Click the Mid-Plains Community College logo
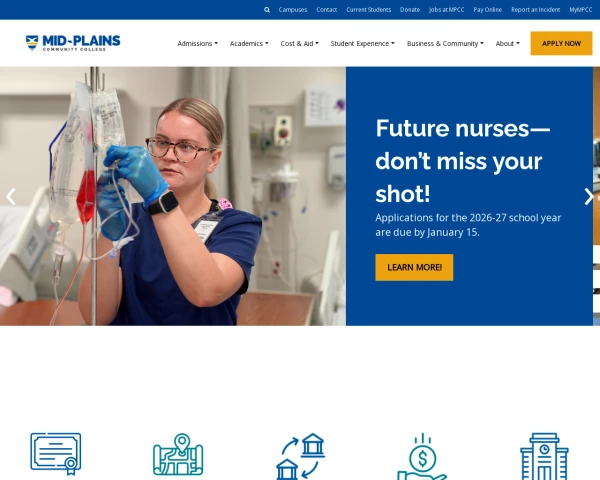This screenshot has width=600, height=480. click(x=73, y=43)
